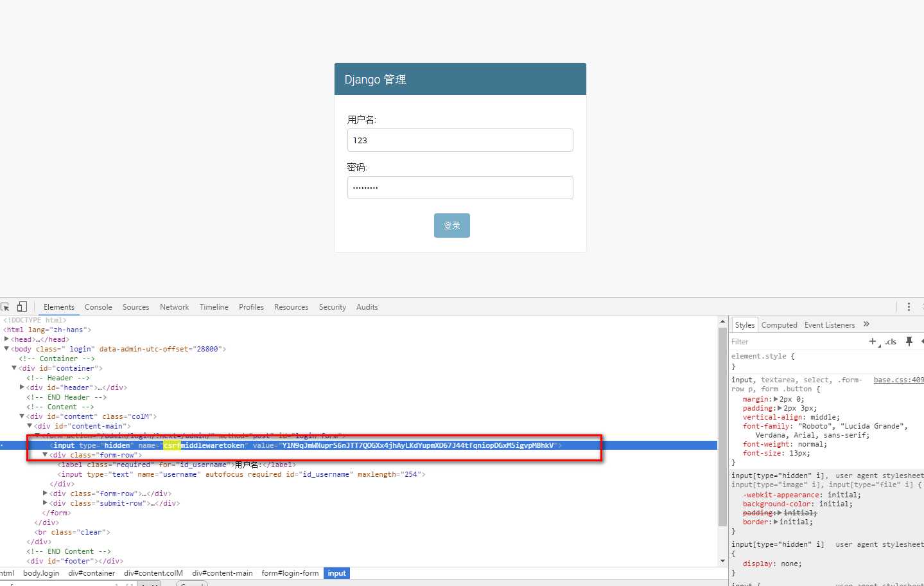Select body.login in the breadcrumb bar
The width and height of the screenshot is (924, 586).
[x=41, y=573]
